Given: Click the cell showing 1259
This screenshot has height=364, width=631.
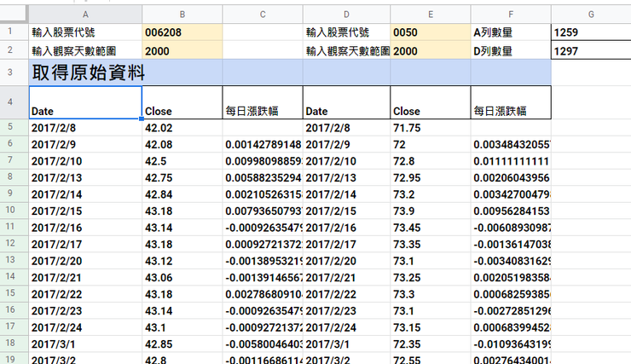Looking at the screenshot, I should tap(590, 32).
